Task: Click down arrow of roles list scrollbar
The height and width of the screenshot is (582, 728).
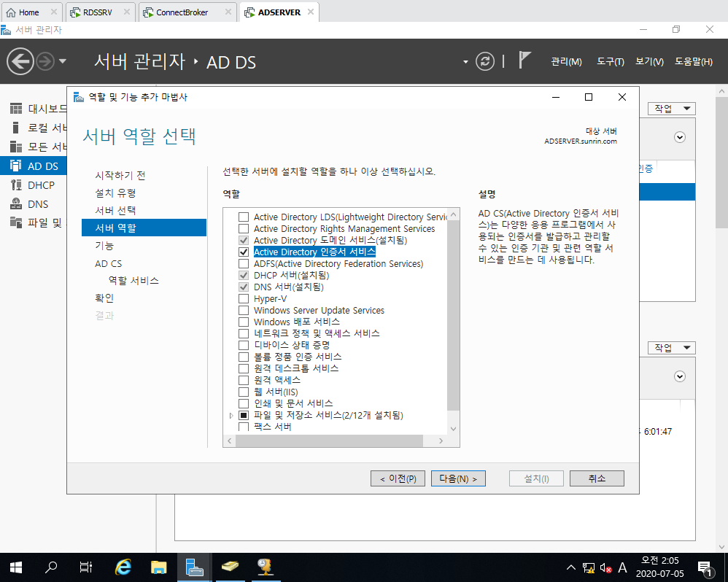Action: click(x=454, y=429)
